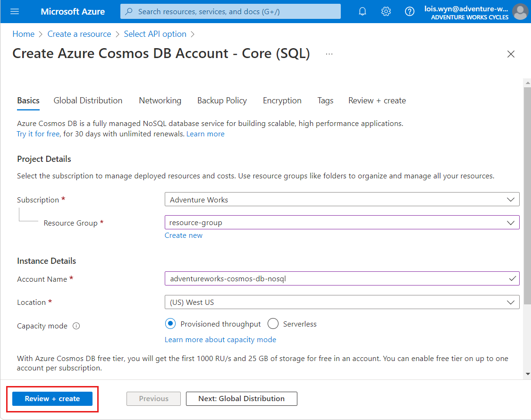Click the ellipsis more options icon
Image resolution: width=531 pixels, height=420 pixels.
[x=329, y=54]
